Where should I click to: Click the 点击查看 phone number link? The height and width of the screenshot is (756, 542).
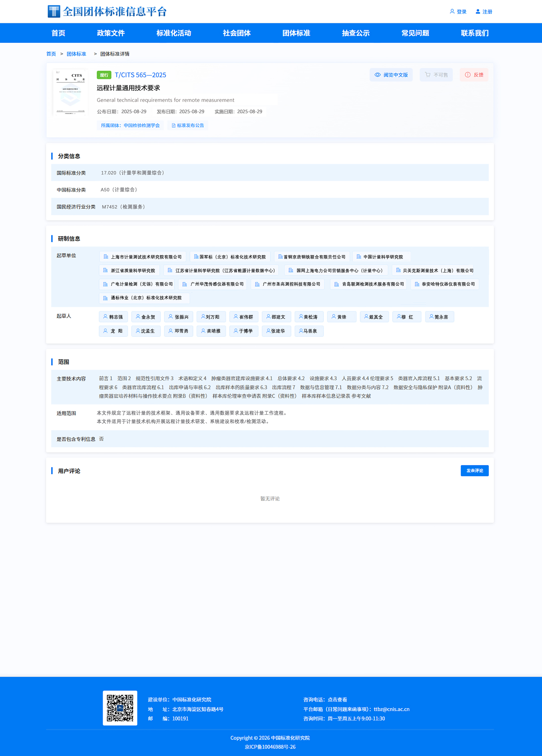tap(337, 699)
